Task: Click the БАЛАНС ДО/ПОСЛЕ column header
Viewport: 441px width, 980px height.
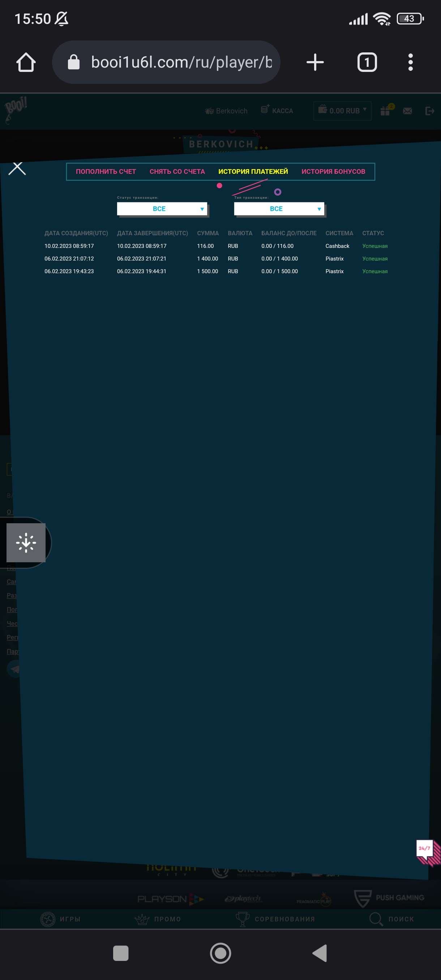Action: 289,233
